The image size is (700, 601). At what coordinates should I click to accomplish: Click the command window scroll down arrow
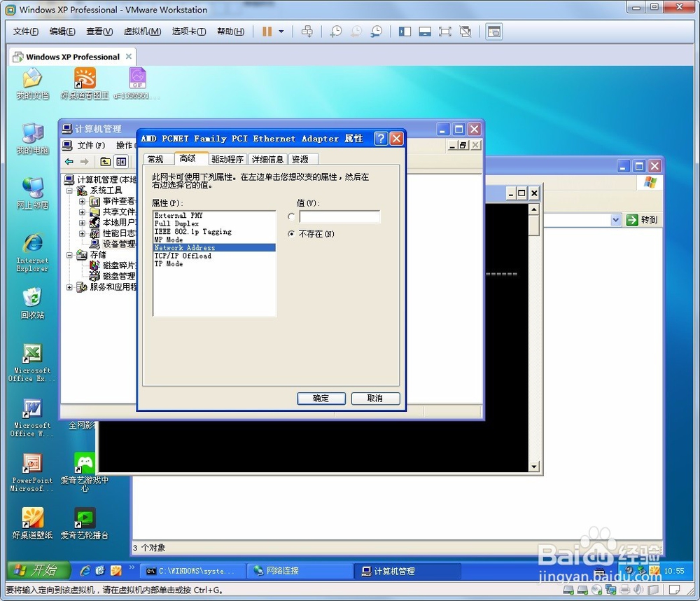(x=534, y=467)
